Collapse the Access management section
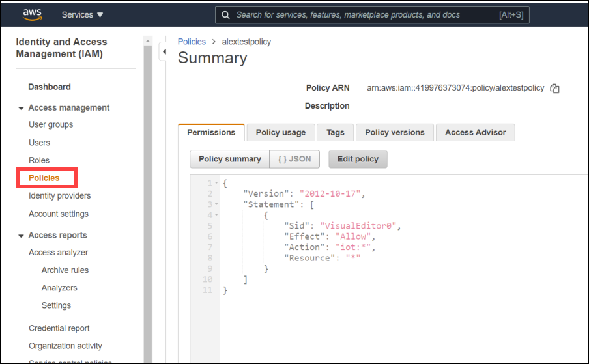Screen dimensions: 589x364 (x=21, y=108)
